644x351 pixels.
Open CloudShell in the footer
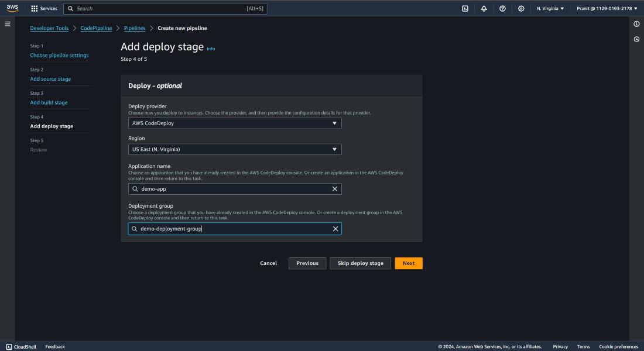21,346
